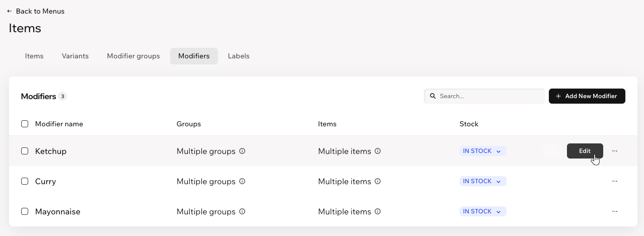Switch to the Variants tab
The height and width of the screenshot is (236, 644).
(x=75, y=56)
